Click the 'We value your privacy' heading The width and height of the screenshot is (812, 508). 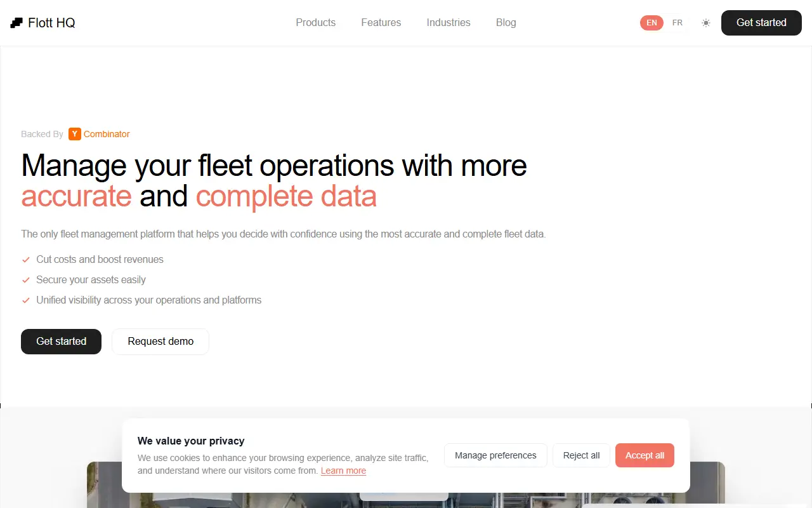click(191, 441)
